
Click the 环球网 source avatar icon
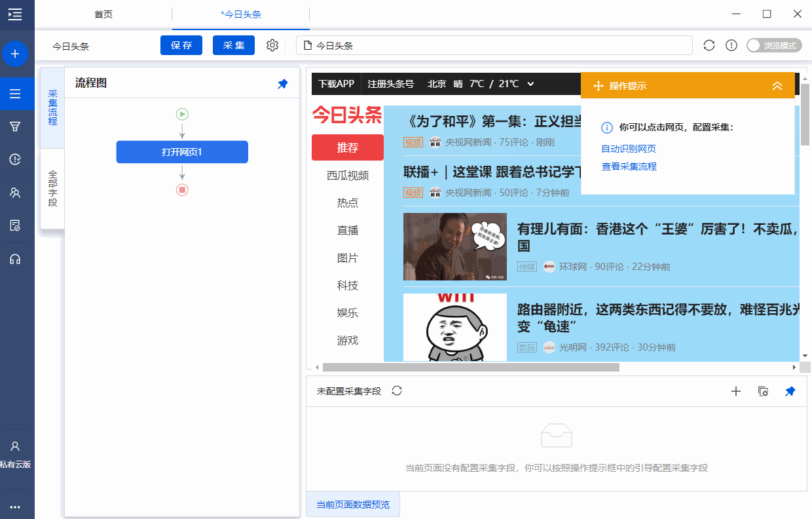tap(549, 267)
